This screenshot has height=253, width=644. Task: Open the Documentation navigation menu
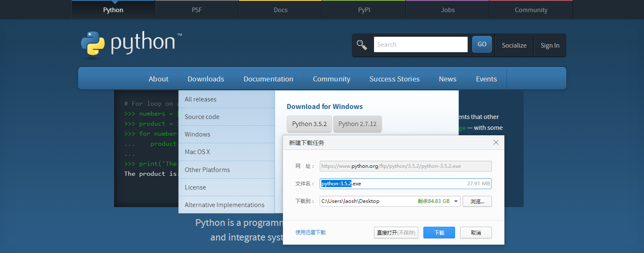(268, 79)
